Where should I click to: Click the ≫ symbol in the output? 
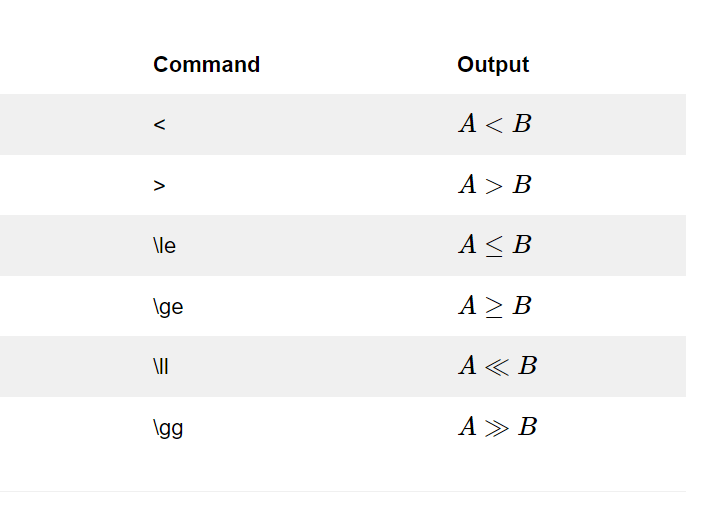[x=497, y=428]
